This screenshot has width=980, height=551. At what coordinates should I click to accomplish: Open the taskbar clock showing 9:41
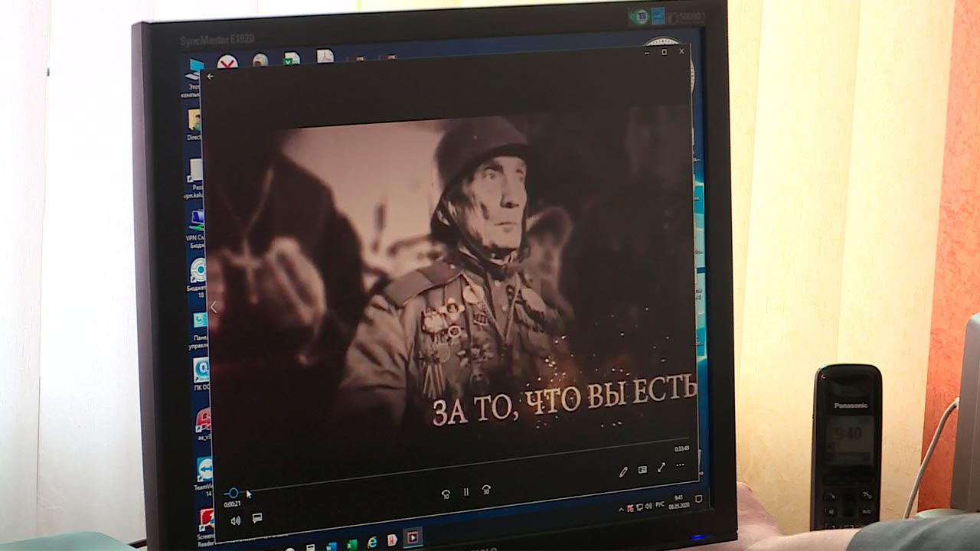pos(680,502)
